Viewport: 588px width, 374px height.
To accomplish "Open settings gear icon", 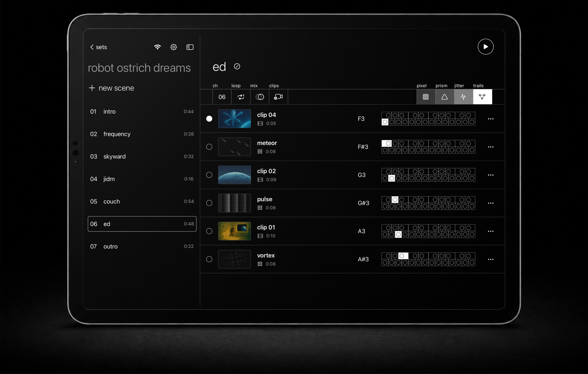I will [174, 47].
